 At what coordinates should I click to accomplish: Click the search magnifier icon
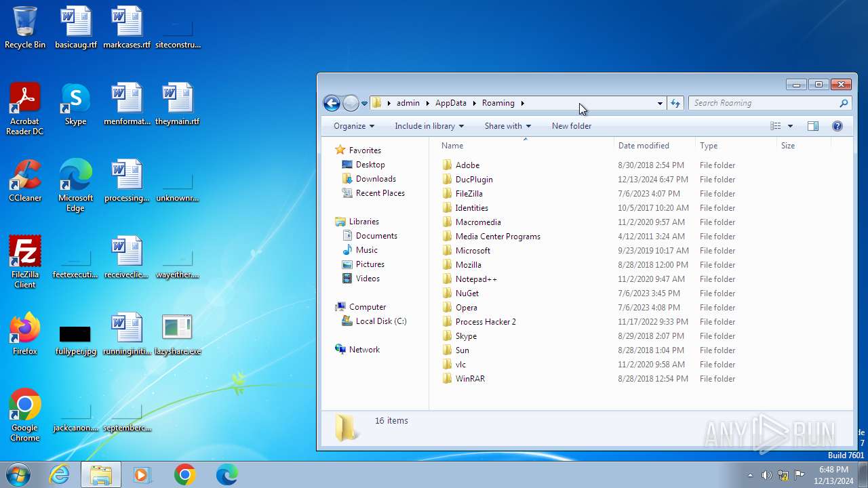click(x=844, y=103)
